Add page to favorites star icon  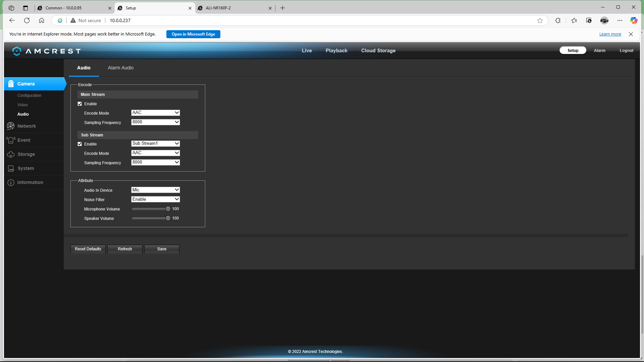(540, 20)
